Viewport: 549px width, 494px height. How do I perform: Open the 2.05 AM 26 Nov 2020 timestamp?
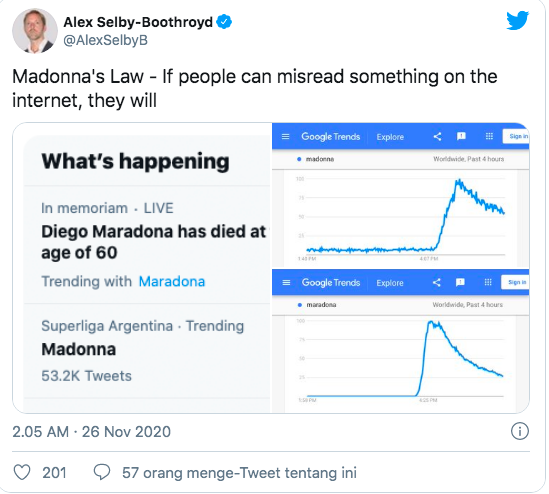91,432
